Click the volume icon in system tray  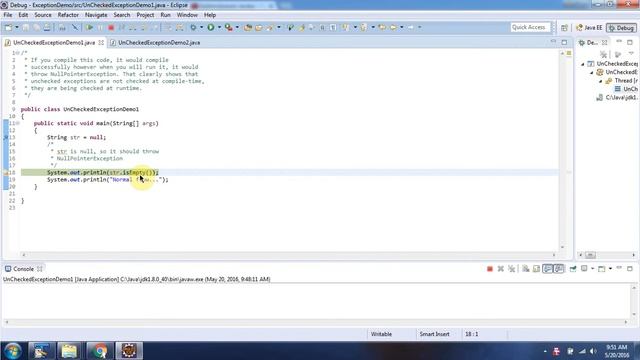tap(593, 351)
